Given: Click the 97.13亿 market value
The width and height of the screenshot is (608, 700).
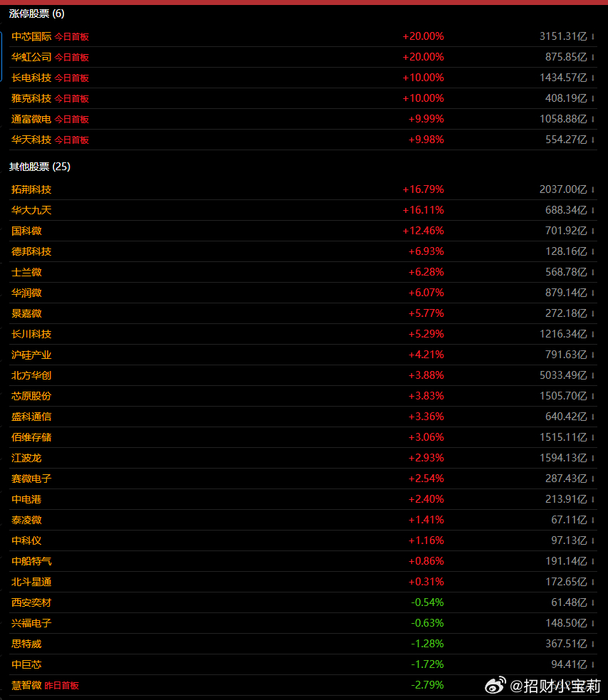Looking at the screenshot, I should (569, 540).
